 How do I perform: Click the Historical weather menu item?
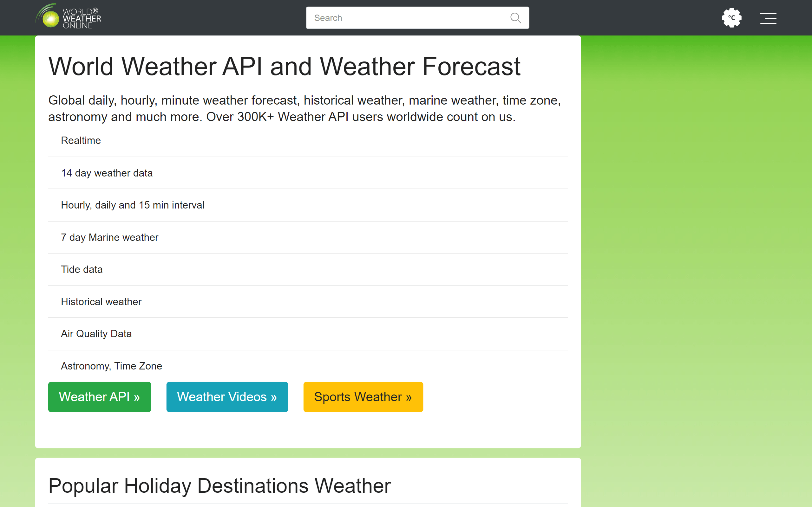tap(101, 301)
